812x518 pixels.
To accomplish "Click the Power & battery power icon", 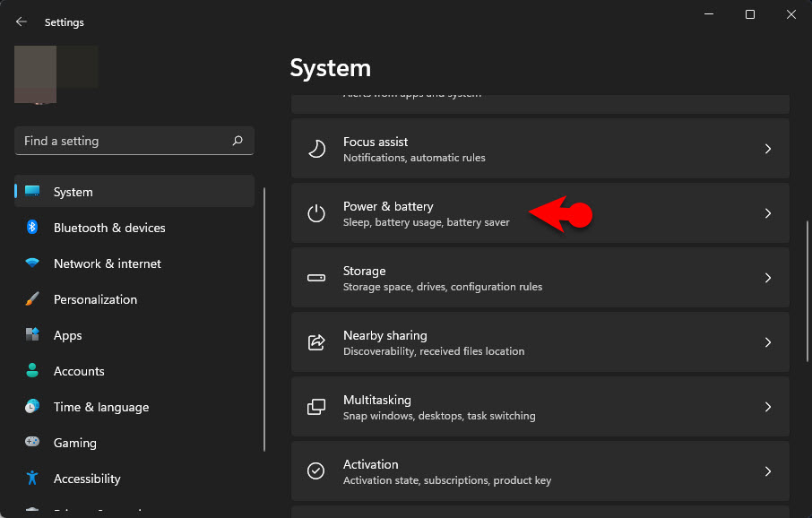I will (316, 213).
